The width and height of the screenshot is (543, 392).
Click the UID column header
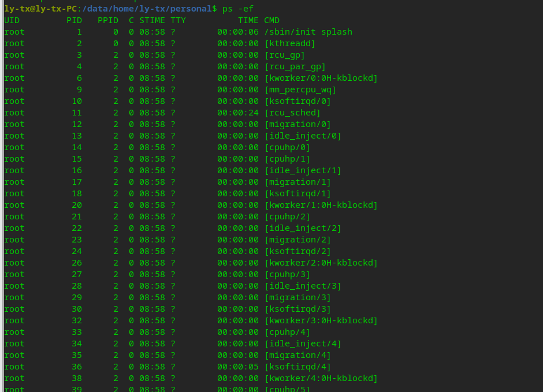tap(12, 20)
